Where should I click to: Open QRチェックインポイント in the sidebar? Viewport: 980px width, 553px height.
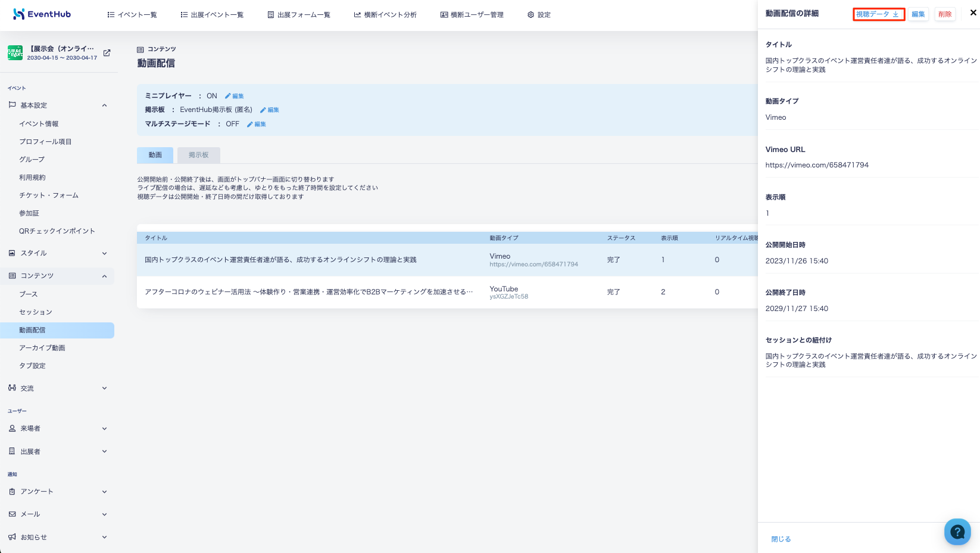[x=57, y=231]
